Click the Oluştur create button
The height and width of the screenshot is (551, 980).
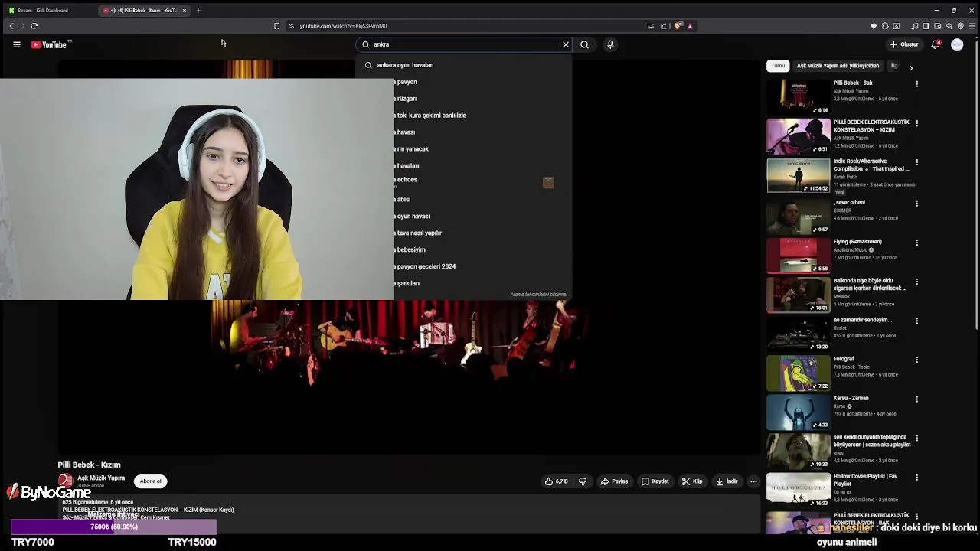point(903,44)
